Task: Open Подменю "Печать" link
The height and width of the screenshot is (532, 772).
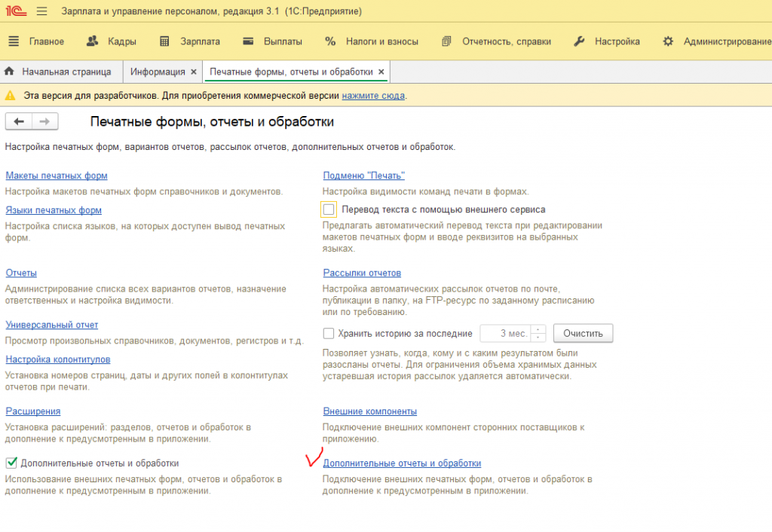Action: point(364,176)
